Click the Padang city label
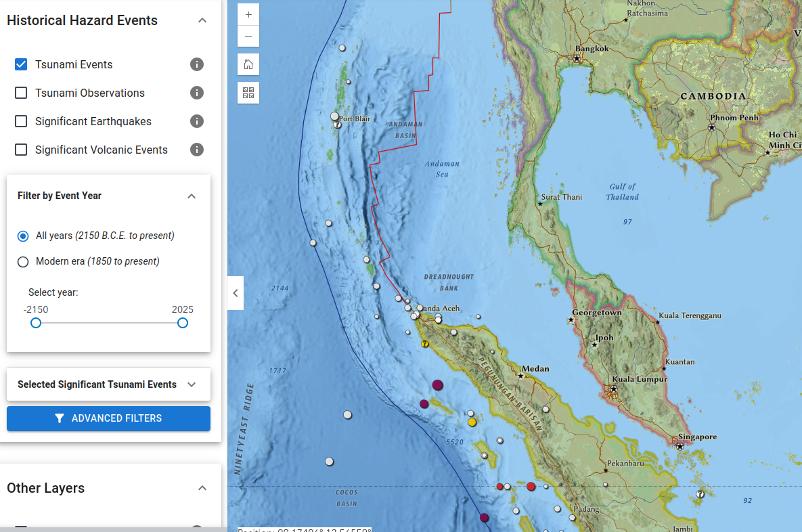 (x=586, y=509)
